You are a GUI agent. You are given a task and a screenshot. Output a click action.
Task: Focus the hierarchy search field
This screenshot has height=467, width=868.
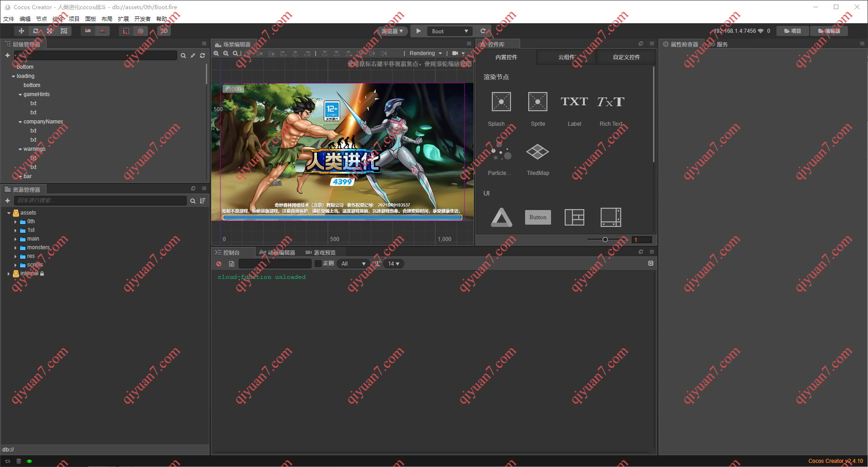click(x=95, y=55)
